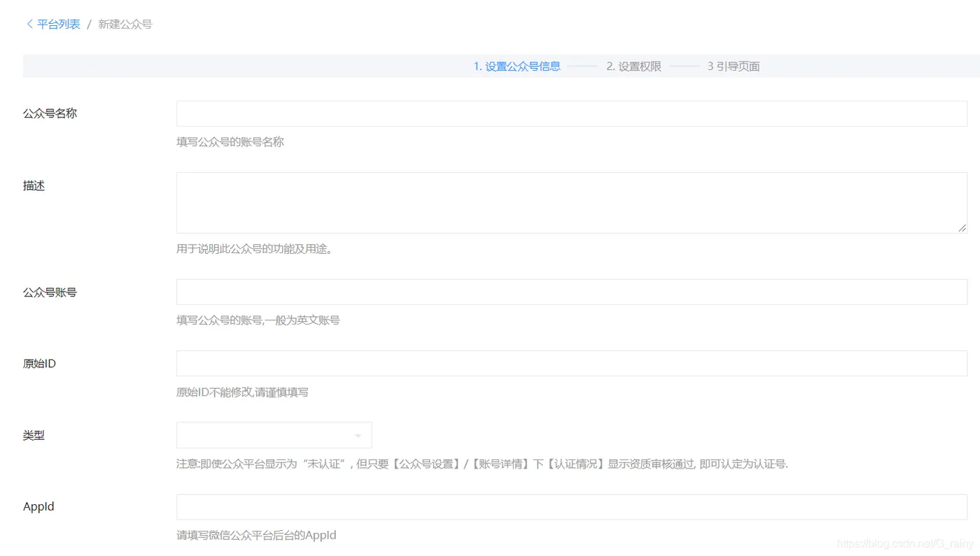Image resolution: width=980 pixels, height=556 pixels.
Task: Click hint 原始ID不能修改,请谨慎填写
Action: tap(242, 392)
